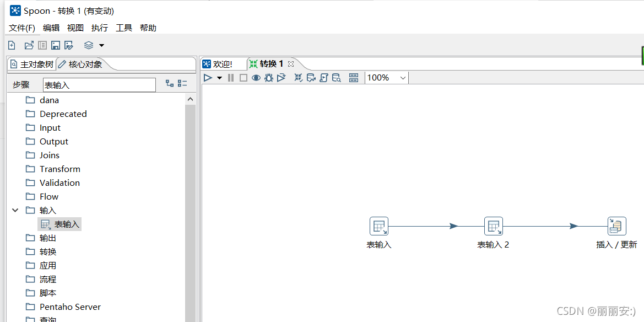644x322 pixels.
Task: Click the Replay transformation icon
Action: (x=282, y=77)
